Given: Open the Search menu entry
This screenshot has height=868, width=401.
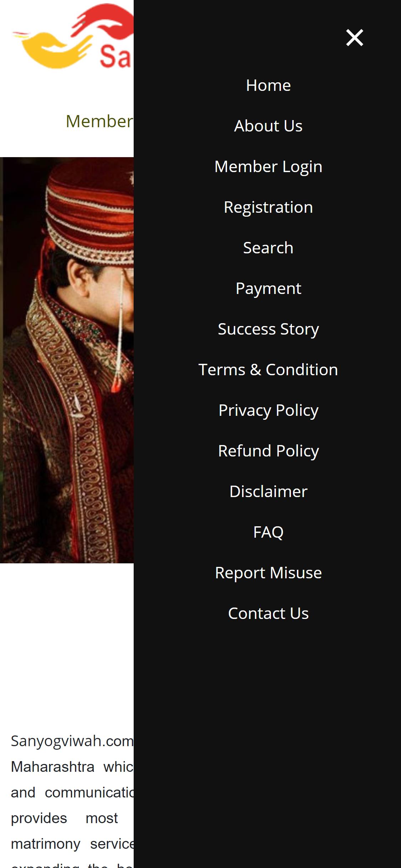Looking at the screenshot, I should point(268,248).
